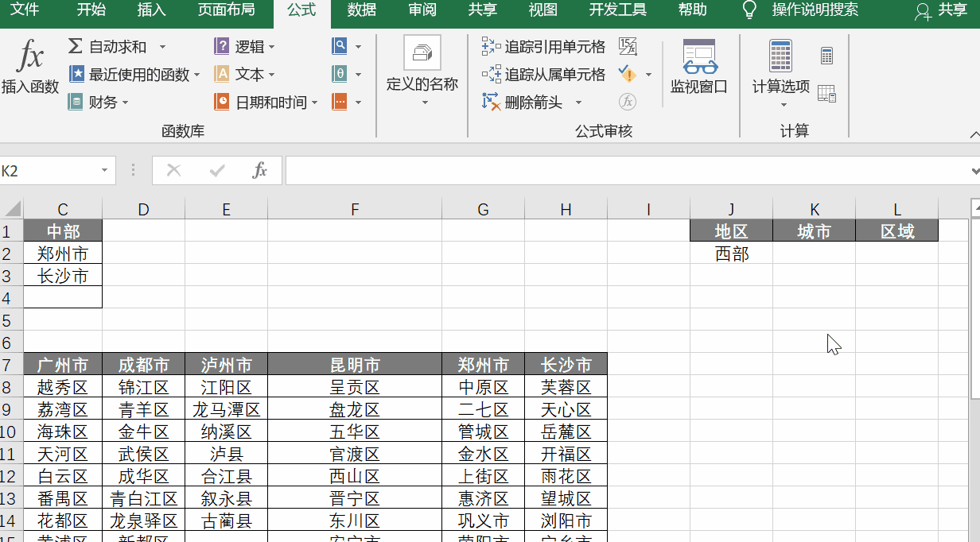
Task: Open the Name Box dropdown arrow
Action: 104,171
